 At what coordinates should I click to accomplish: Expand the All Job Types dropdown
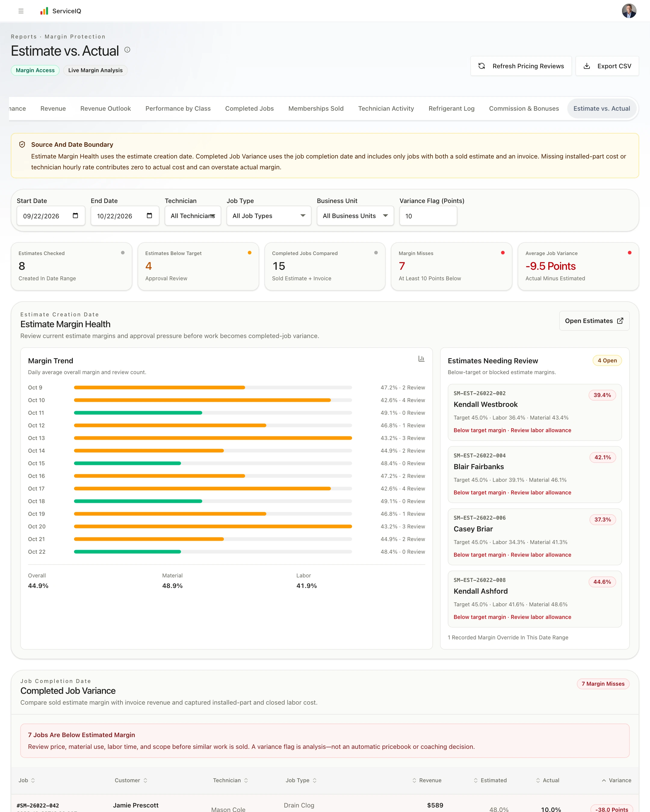pyautogui.click(x=269, y=216)
